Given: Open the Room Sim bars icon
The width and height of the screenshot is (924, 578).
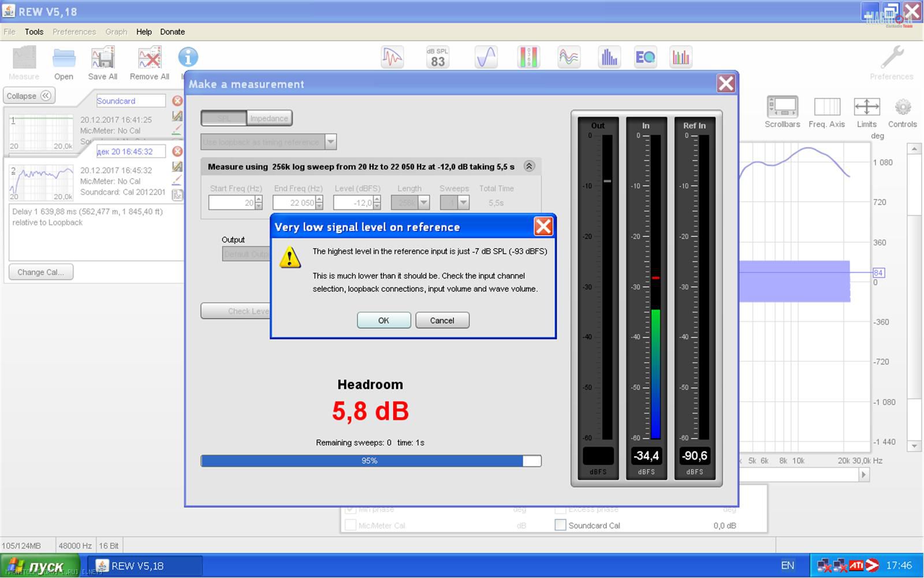Looking at the screenshot, I should 681,57.
